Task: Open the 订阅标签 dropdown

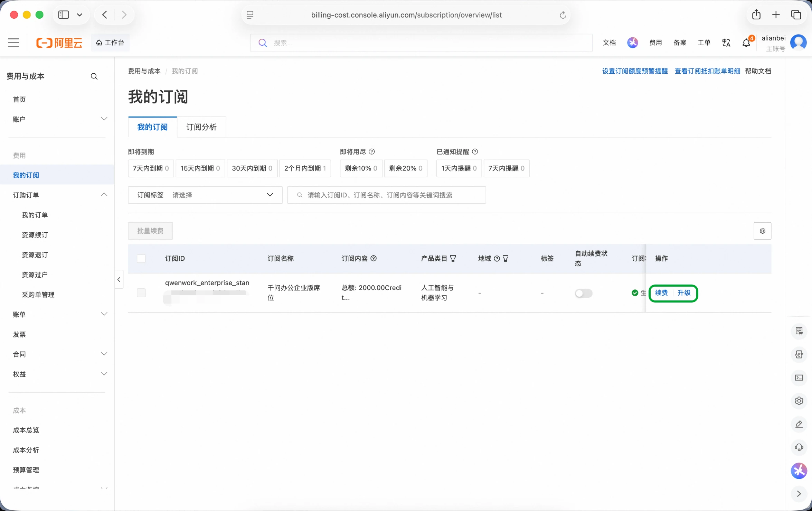Action: [x=205, y=195]
